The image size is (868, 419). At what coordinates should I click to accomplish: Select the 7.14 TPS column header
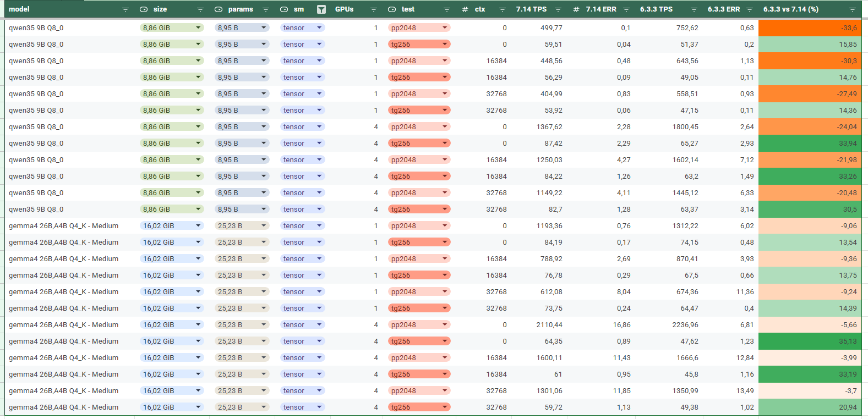531,9
